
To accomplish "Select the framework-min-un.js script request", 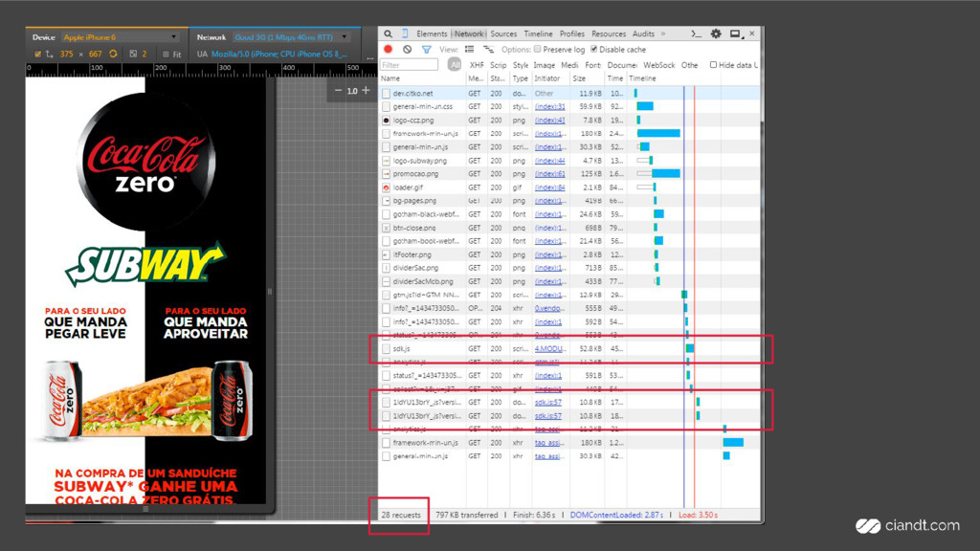I will [x=569, y=134].
